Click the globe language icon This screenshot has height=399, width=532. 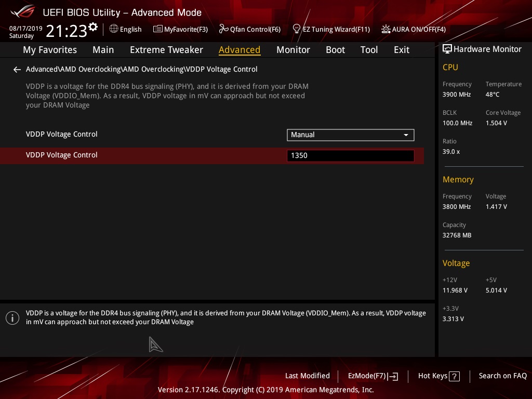click(x=114, y=29)
